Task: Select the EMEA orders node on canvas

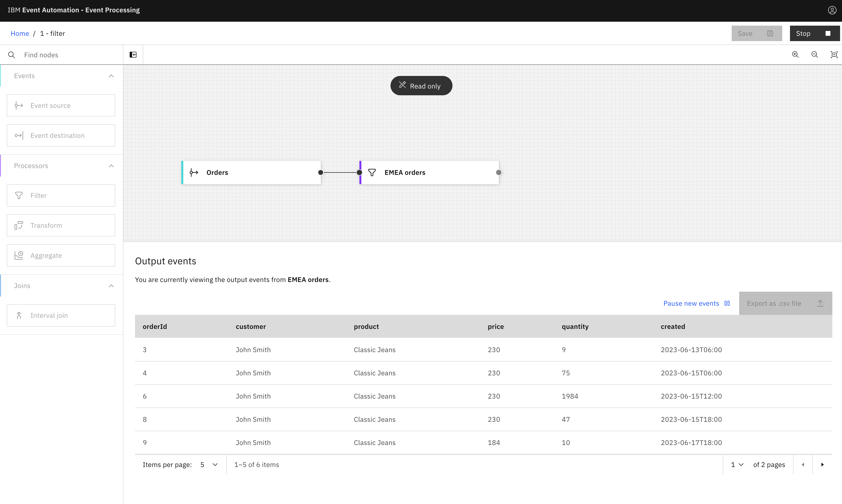Action: 429,172
